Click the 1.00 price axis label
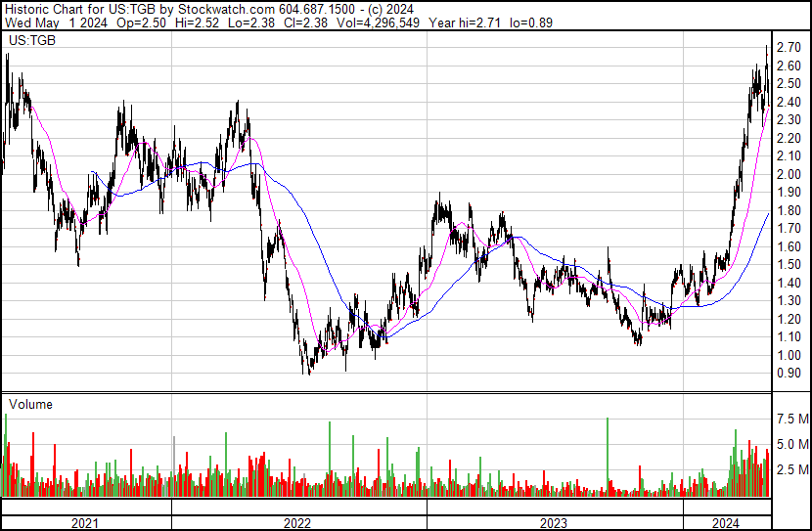The height and width of the screenshot is (531, 812). click(789, 356)
